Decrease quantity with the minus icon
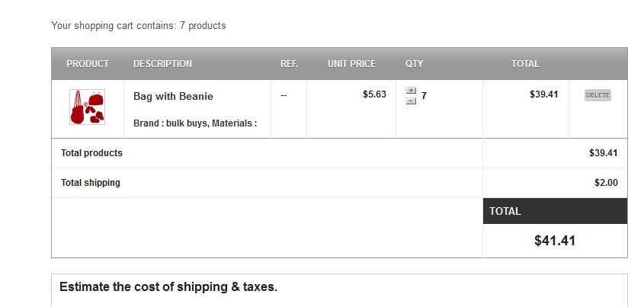The width and height of the screenshot is (644, 307). [x=411, y=101]
